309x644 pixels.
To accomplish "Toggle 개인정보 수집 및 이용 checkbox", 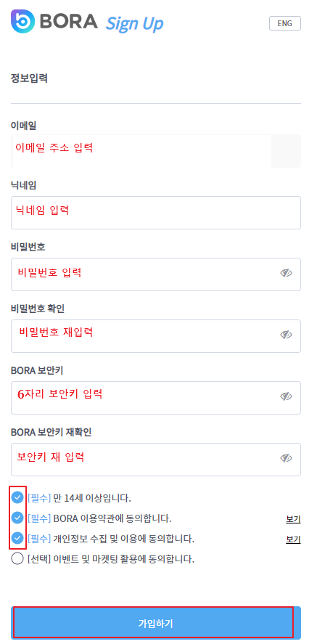I will pos(17,538).
